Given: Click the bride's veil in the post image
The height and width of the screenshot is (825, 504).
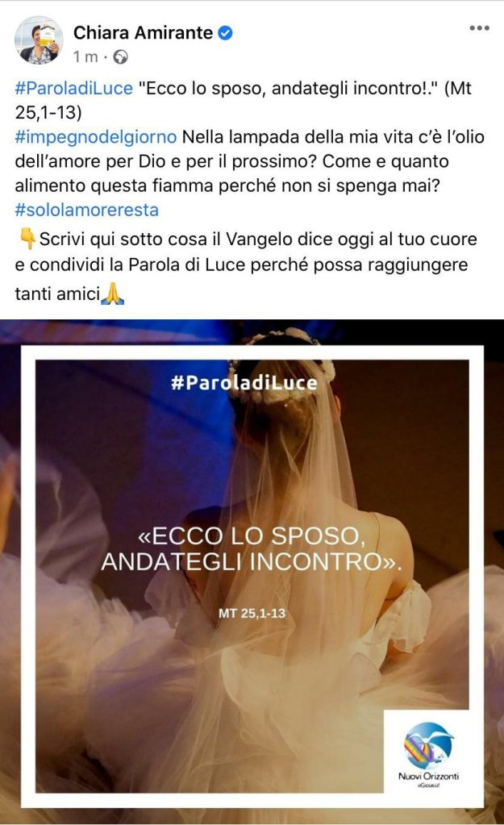Looking at the screenshot, I should 294,526.
